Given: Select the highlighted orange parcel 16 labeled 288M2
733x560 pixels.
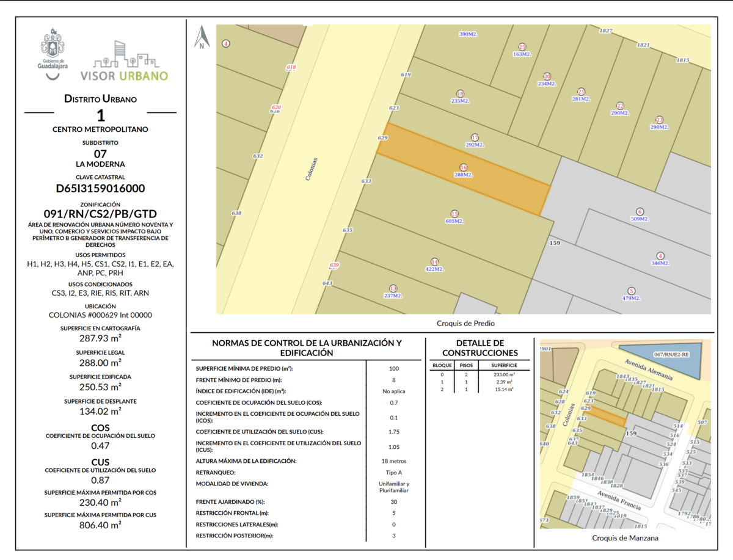Looking at the screenshot, I should (x=463, y=170).
